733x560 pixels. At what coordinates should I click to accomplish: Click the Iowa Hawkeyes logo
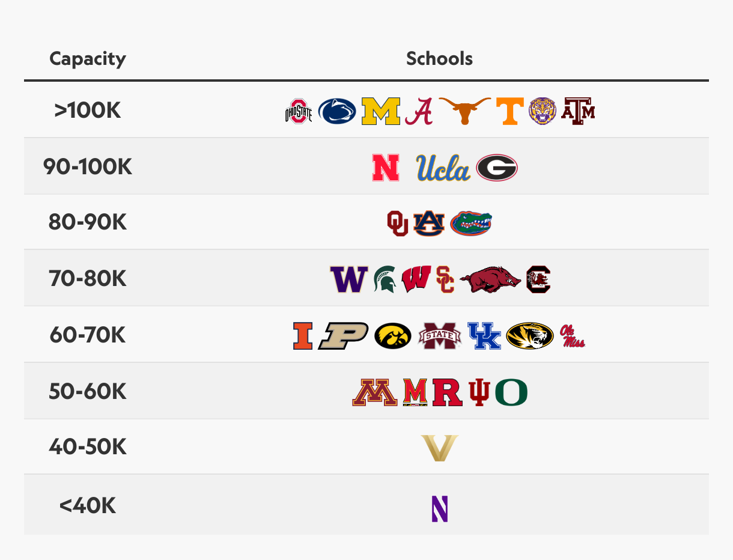393,336
